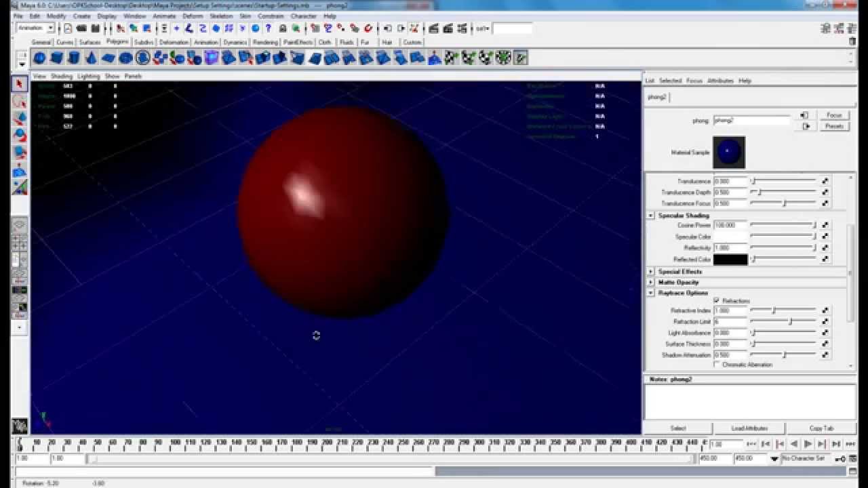This screenshot has width=868, height=488.
Task: Open the viewport Lighting menu
Action: (x=88, y=77)
